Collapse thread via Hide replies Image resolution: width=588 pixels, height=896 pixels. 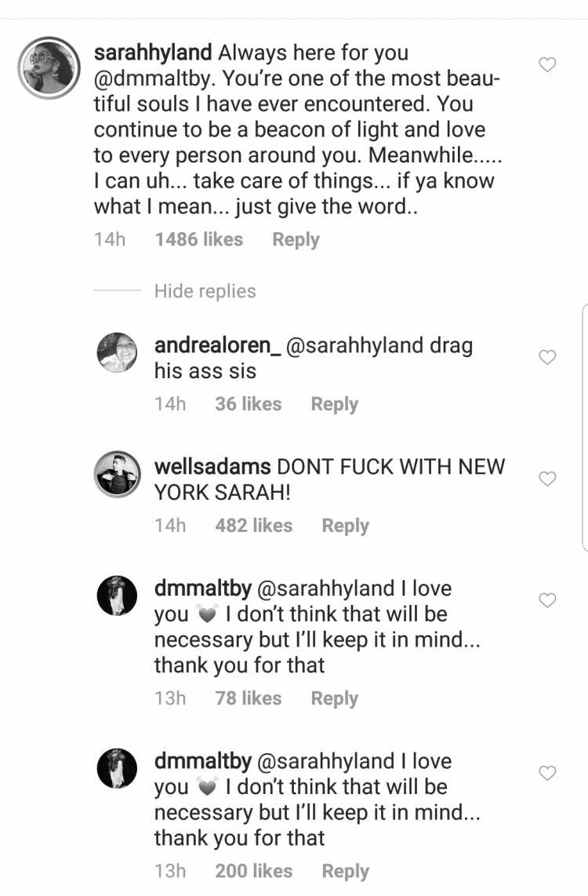click(x=205, y=291)
